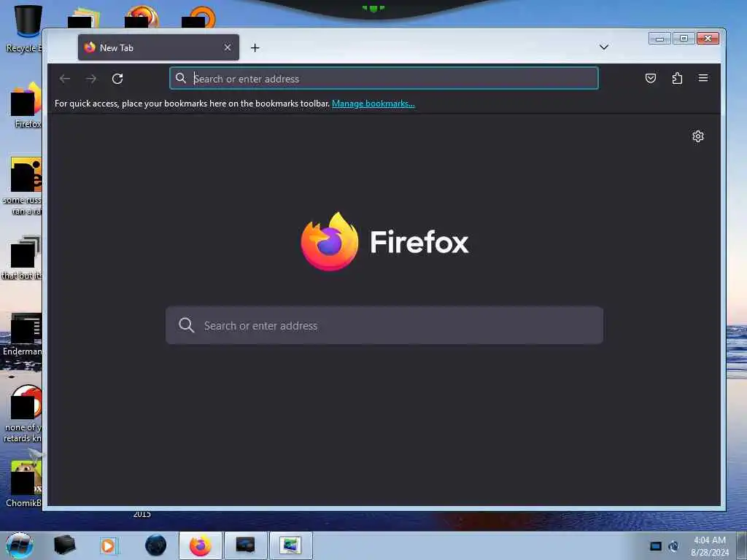Focus the top address bar field
Viewport: 747px width, 560px height.
pos(384,78)
